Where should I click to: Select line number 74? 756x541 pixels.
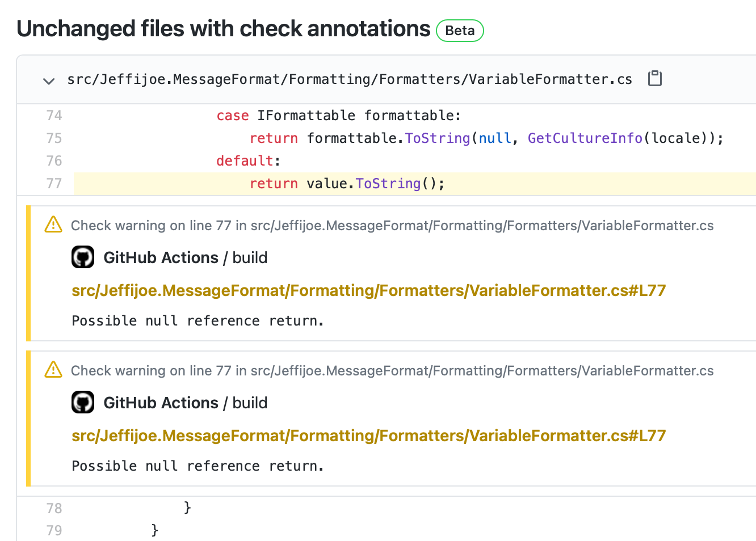[x=54, y=116]
